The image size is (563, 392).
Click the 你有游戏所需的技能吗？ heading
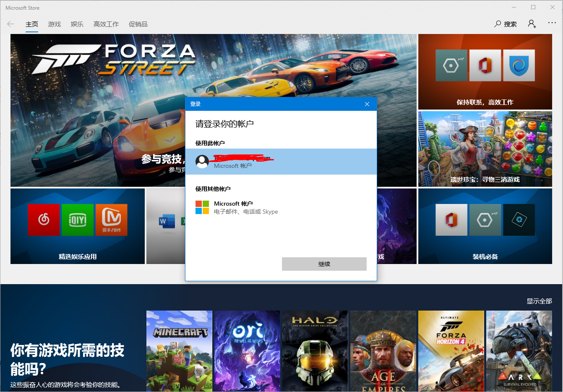coord(67,360)
